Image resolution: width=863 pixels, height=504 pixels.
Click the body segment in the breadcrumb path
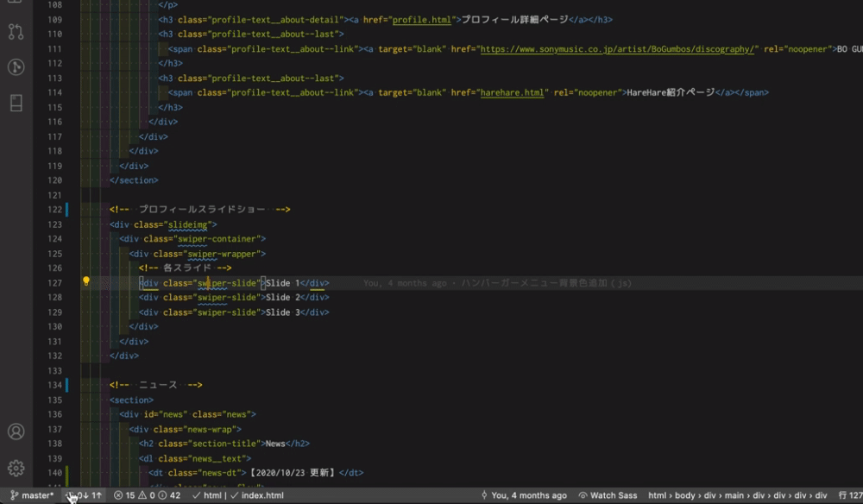[x=684, y=495]
